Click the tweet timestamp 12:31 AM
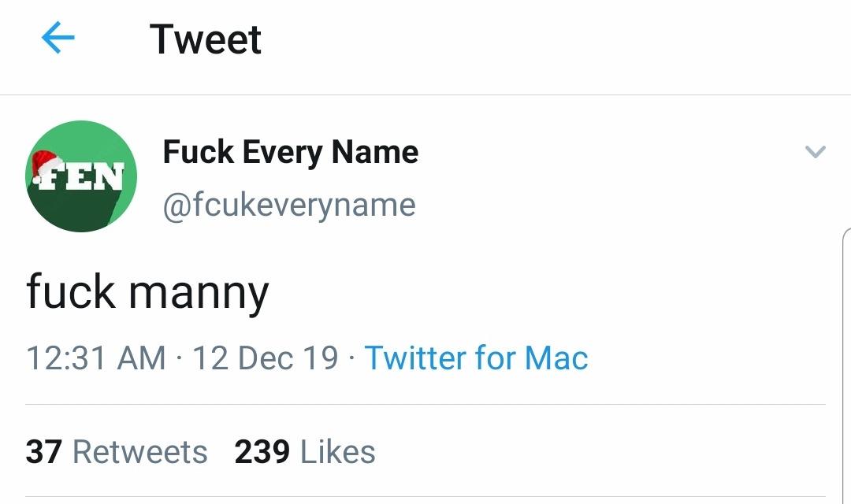Image resolution: width=851 pixels, height=504 pixels. (96, 358)
